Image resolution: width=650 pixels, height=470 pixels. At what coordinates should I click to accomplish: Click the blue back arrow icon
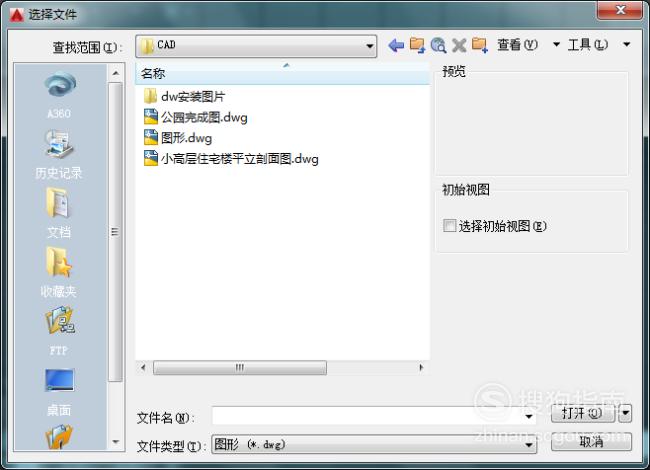pos(396,45)
